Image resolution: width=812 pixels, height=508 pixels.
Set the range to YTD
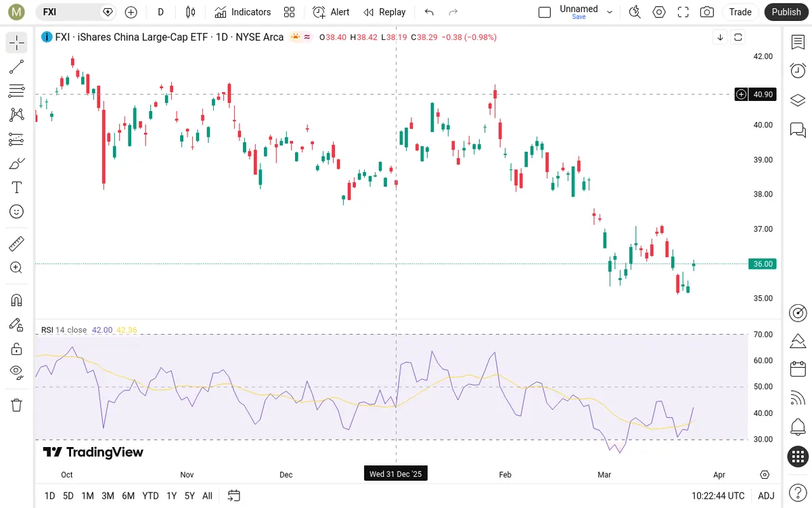[x=150, y=496]
